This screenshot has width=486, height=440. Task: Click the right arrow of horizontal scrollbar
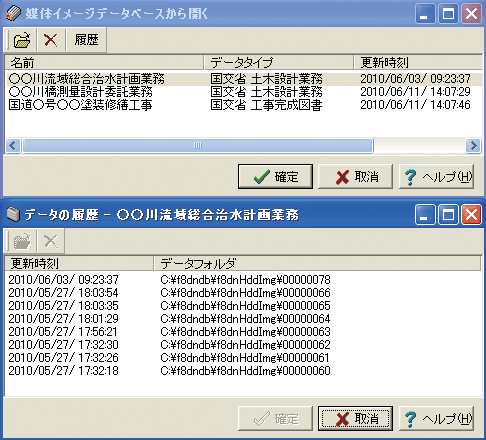coord(473,146)
